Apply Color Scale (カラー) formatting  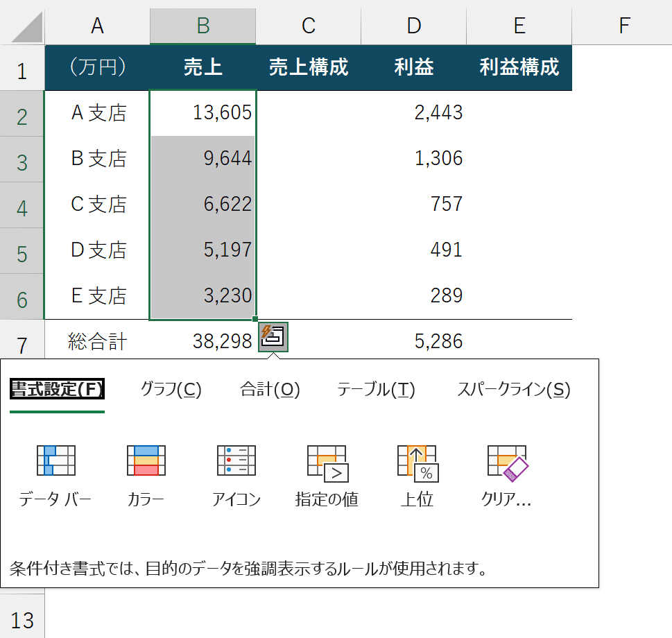pyautogui.click(x=146, y=476)
